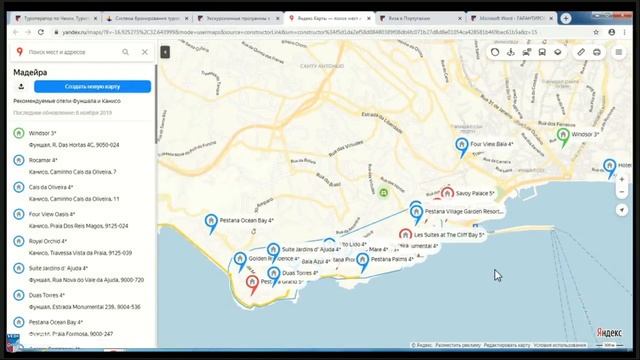Select the Яндекс Карты browser tab

tap(329, 18)
